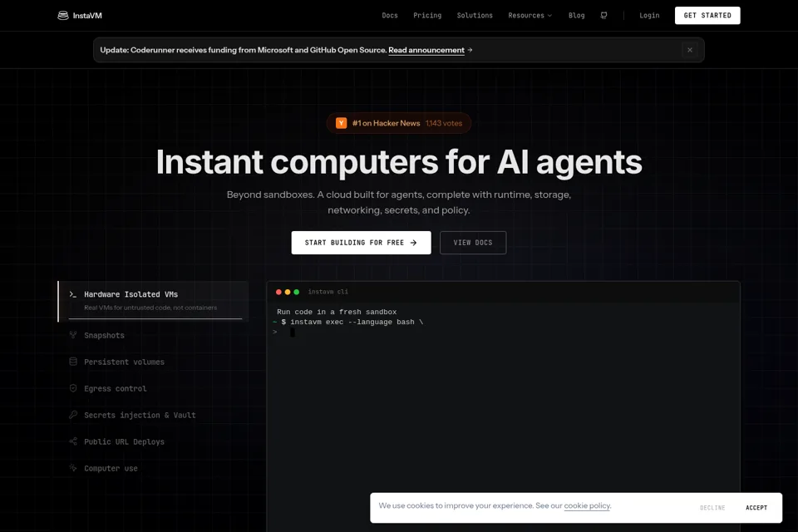Click the red dot in terminal window

[x=278, y=293]
